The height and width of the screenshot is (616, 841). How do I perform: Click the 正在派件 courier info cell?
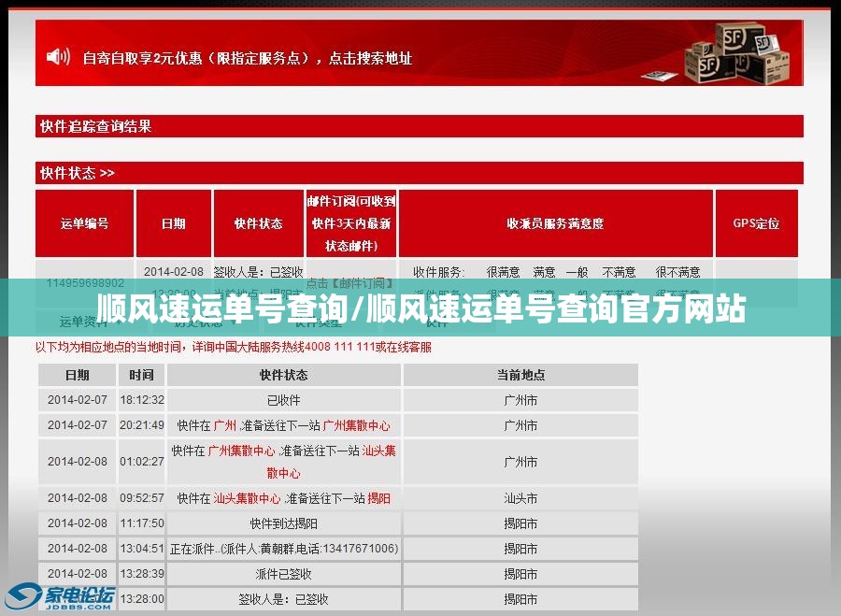284,549
